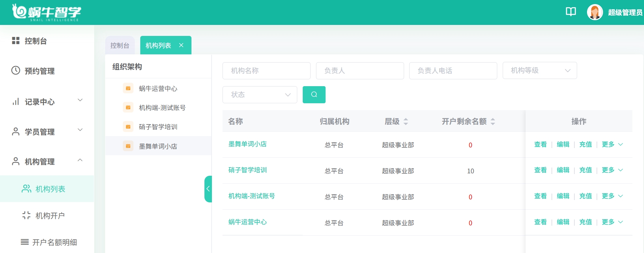Click the 机构开户 shrink icon

(26, 215)
